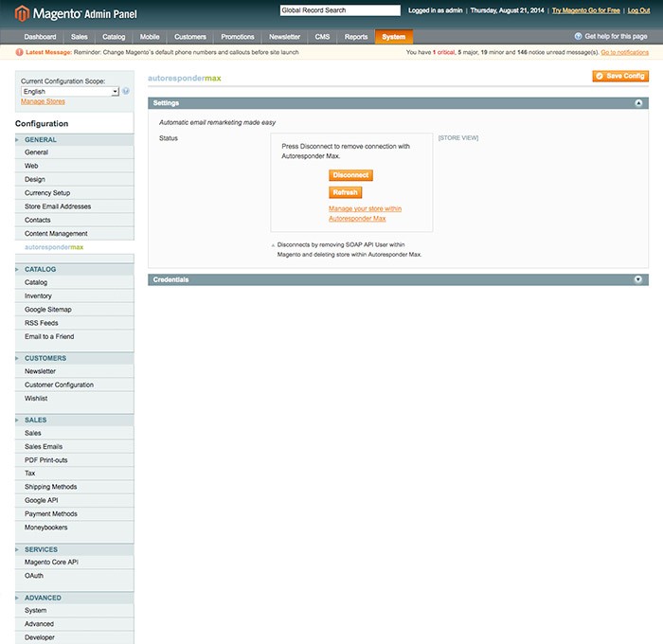The image size is (663, 644).
Task: Click the Magento logo icon
Action: [22, 13]
